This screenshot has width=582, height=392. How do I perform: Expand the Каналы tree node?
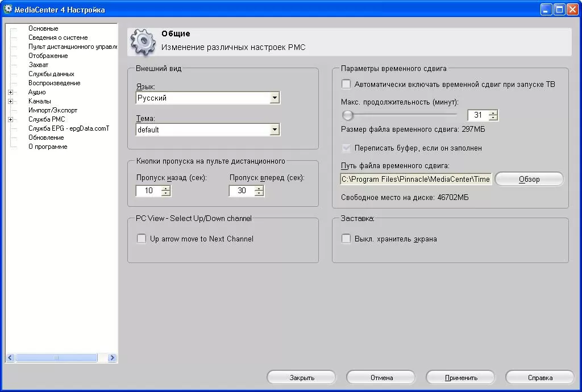tap(10, 101)
